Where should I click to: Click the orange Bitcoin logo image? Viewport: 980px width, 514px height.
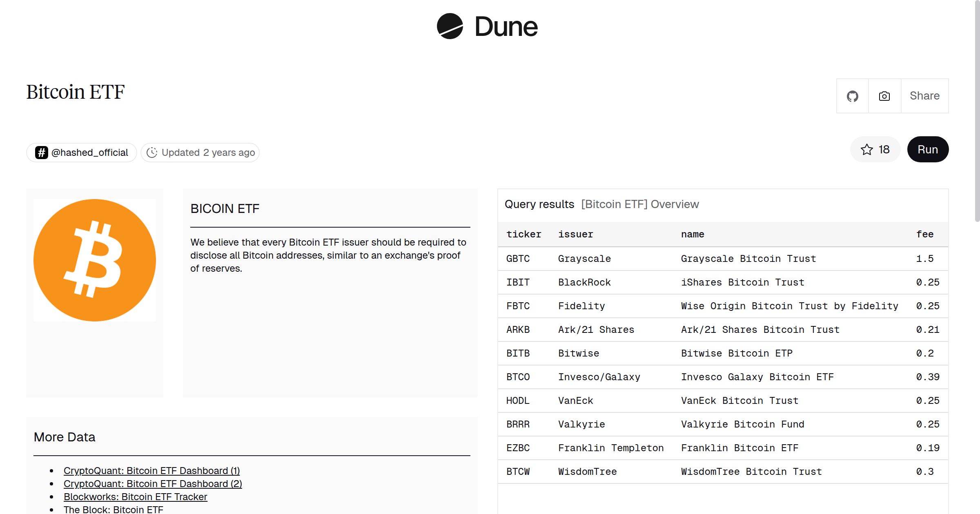point(95,260)
